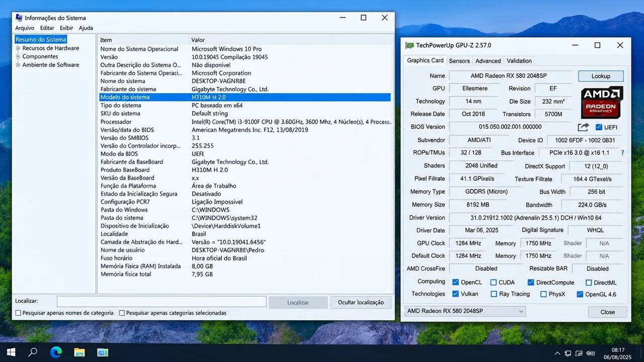Screen dimensions: 644x362
Task: Expand Componentes tree node
Action: point(18,56)
